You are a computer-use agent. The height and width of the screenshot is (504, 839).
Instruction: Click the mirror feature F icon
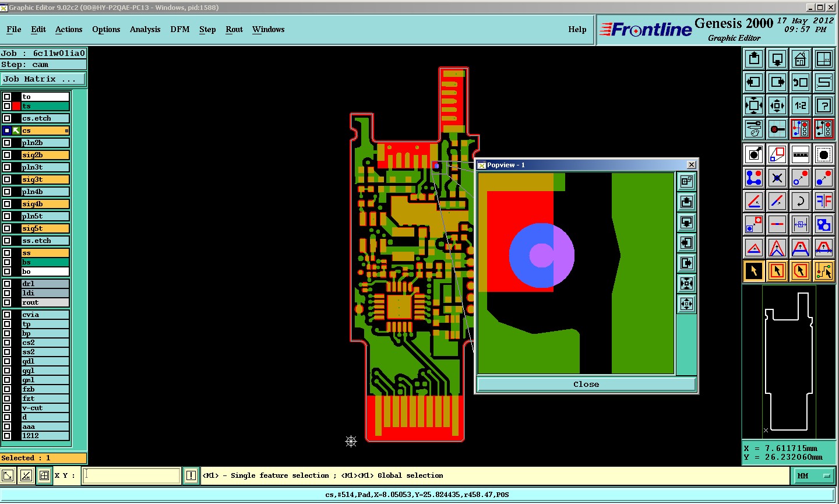pyautogui.click(x=824, y=201)
